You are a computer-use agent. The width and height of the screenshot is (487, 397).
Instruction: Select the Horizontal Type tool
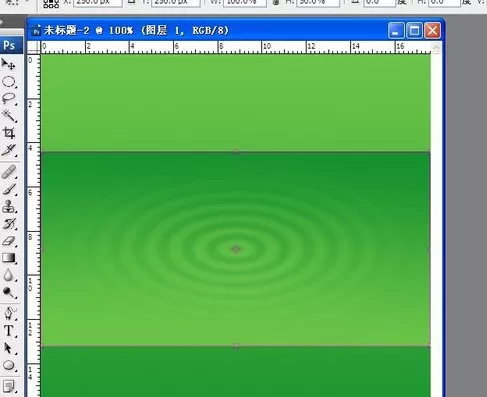[9, 331]
